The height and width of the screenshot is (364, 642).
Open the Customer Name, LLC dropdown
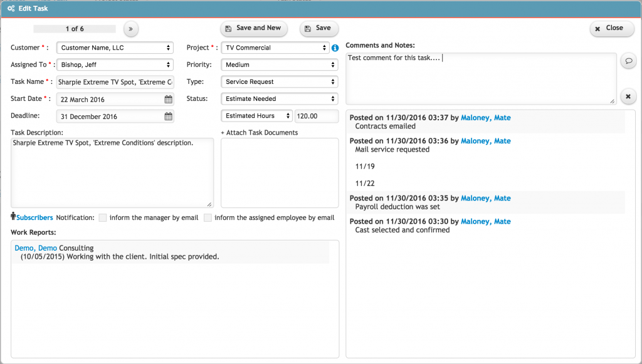click(x=115, y=48)
